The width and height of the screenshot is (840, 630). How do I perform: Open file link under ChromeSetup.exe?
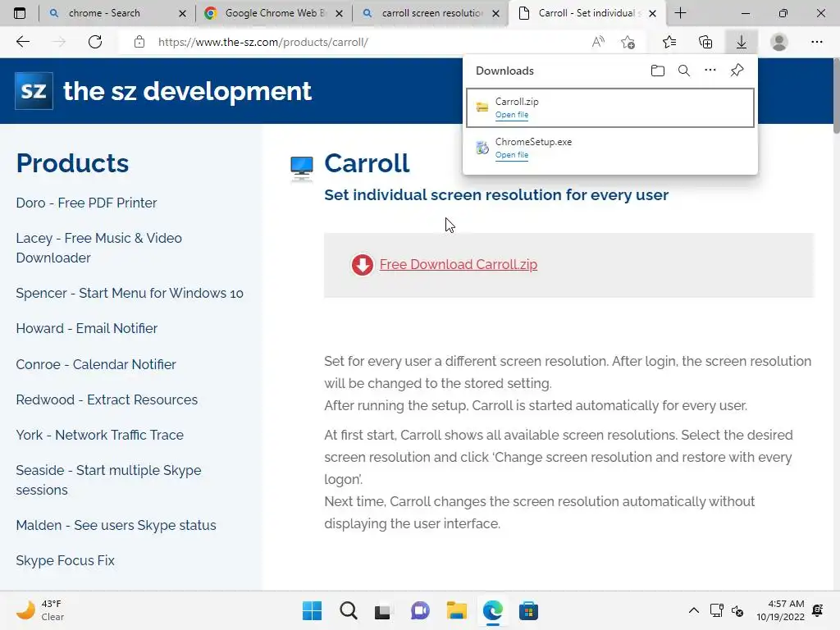tap(512, 155)
